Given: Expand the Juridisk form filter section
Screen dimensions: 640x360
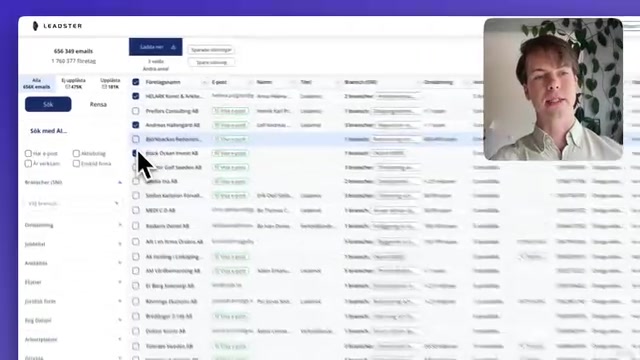Looking at the screenshot, I should click(x=120, y=301).
